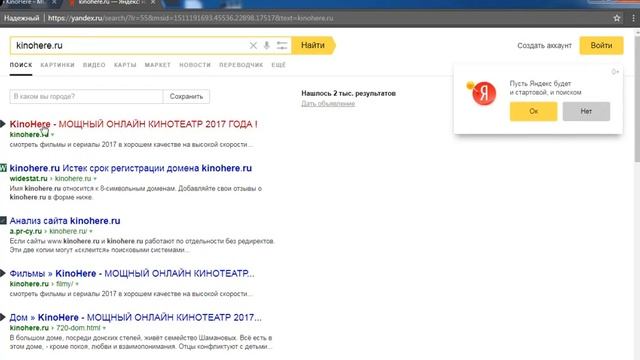Open 'Дать объявление' link
This screenshot has height=360, width=640.
click(328, 104)
